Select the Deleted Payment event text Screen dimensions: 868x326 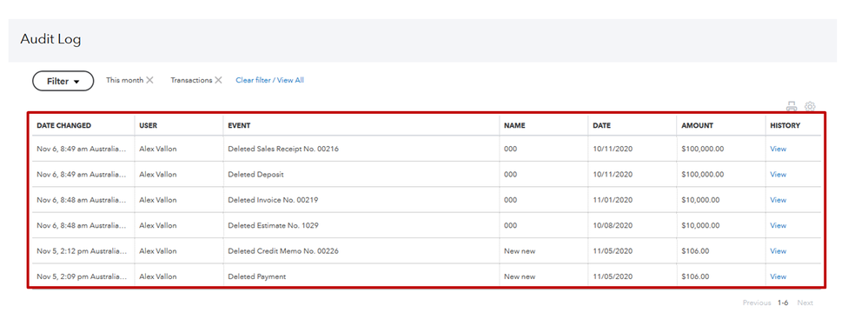(x=257, y=276)
